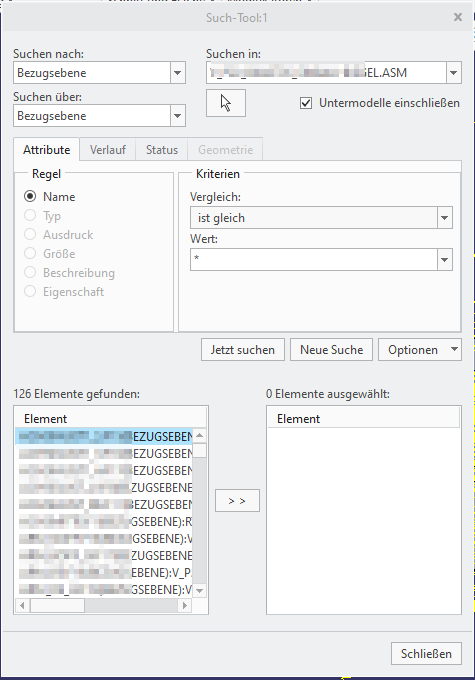Image resolution: width=475 pixels, height=680 pixels.
Task: Click the Jetzt suchen button
Action: point(243,350)
